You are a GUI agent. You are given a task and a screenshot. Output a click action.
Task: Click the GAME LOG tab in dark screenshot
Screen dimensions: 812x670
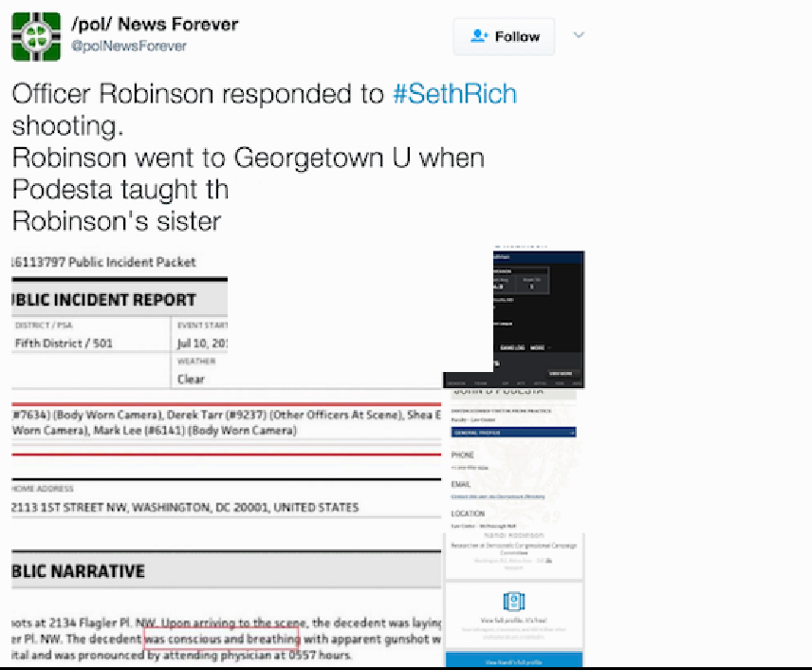click(x=512, y=347)
